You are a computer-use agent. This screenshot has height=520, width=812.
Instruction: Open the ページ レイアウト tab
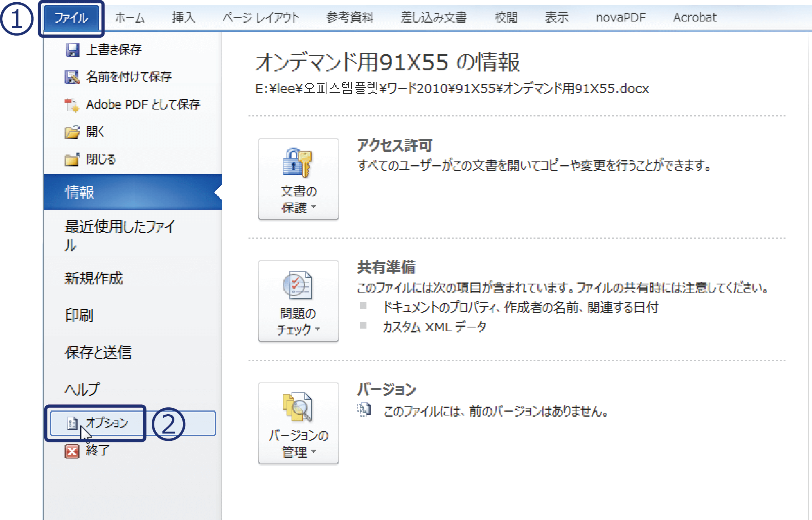click(x=261, y=17)
